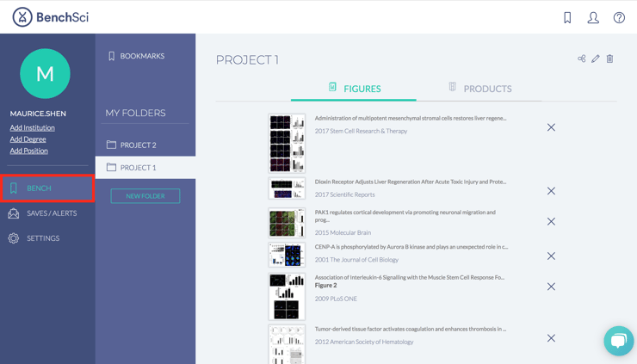This screenshot has height=364, width=637.
Task: Click text 2017 Scientific Reports
Action: (x=344, y=194)
